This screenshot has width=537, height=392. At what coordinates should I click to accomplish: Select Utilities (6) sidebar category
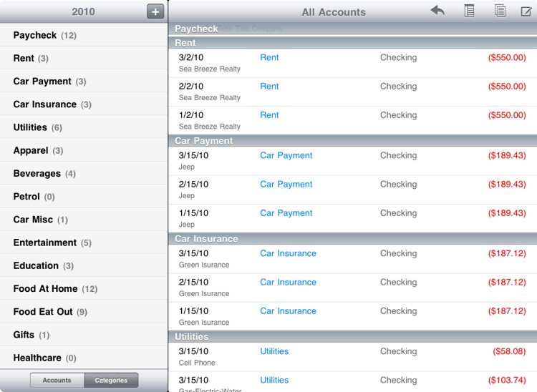(84, 127)
